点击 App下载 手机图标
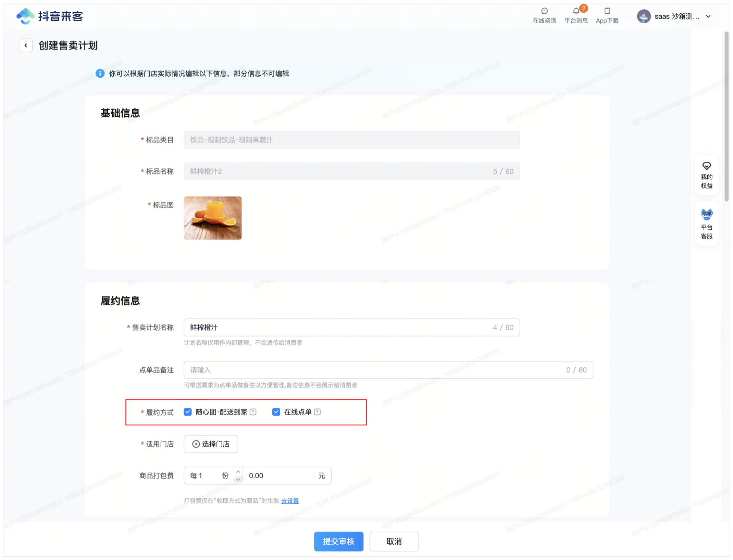 pos(607,11)
